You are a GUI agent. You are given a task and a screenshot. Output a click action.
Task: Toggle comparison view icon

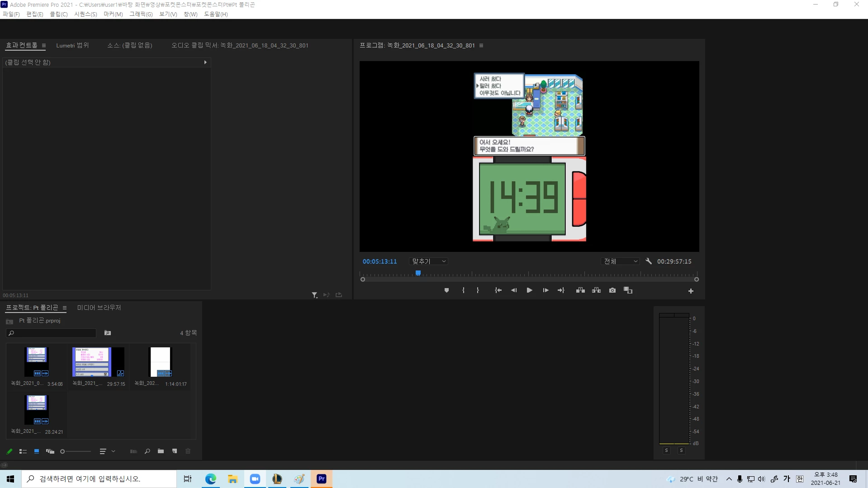(628, 290)
